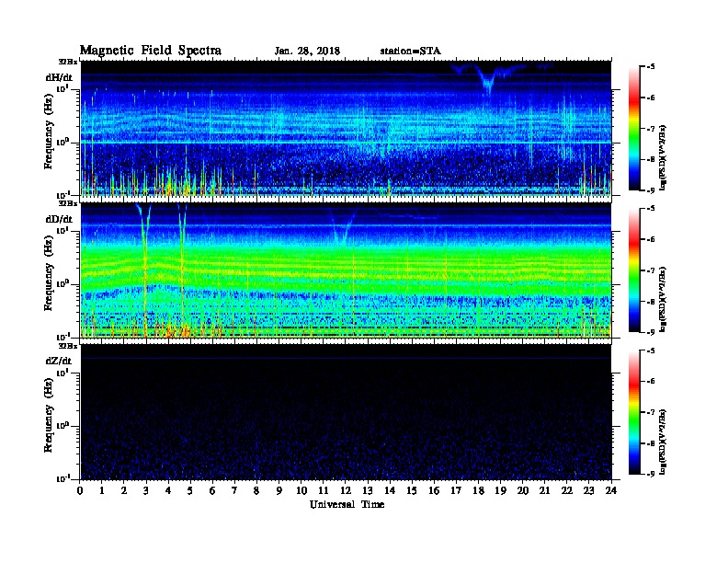Click hour tick label '12' on time axis

[346, 490]
